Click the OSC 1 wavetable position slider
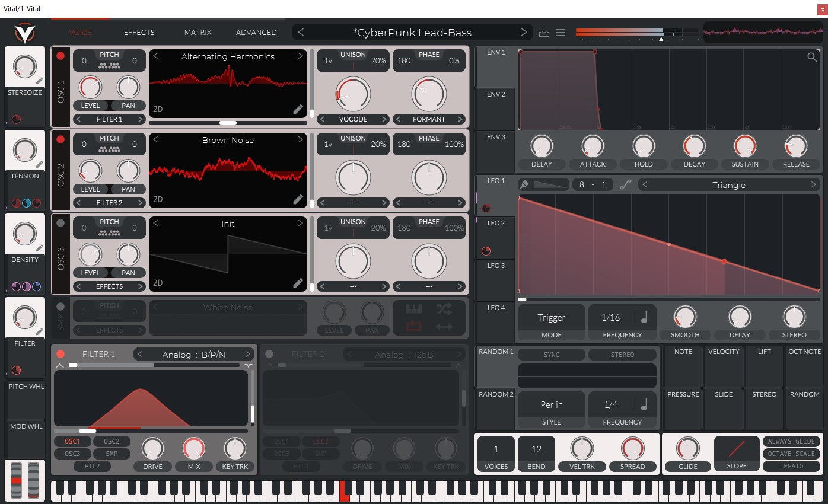Viewport: 828px width, 504px height. point(228,123)
